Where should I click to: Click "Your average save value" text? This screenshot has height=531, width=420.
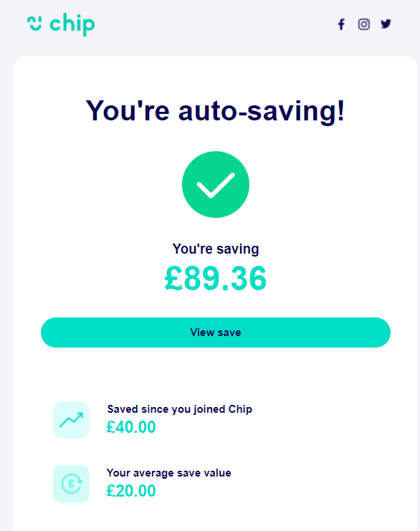pos(168,473)
